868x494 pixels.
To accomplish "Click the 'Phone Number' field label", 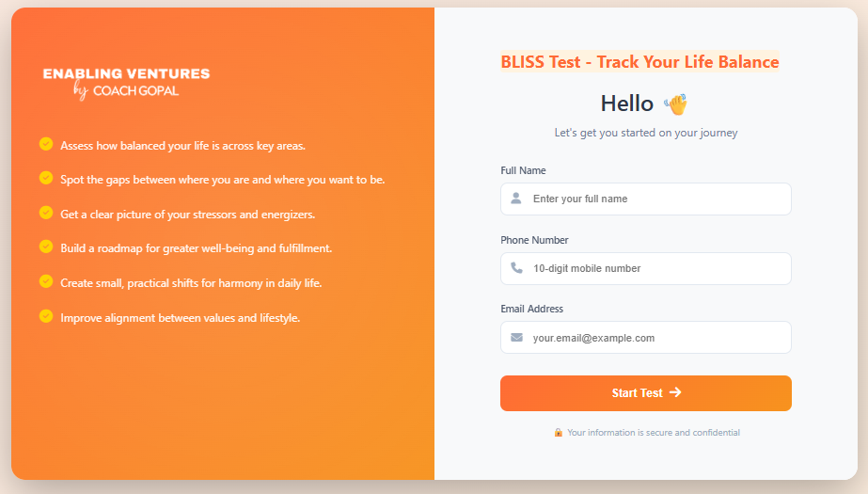I will pyautogui.click(x=534, y=240).
